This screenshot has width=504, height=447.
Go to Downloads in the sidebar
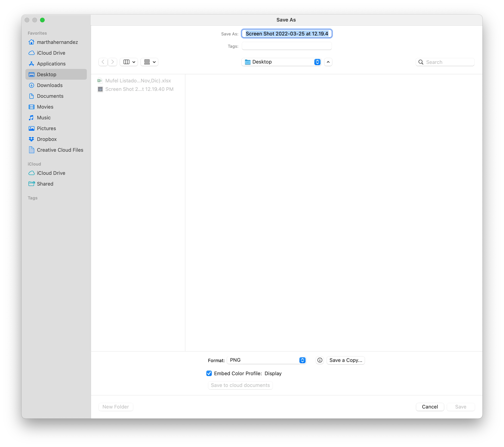(49, 85)
